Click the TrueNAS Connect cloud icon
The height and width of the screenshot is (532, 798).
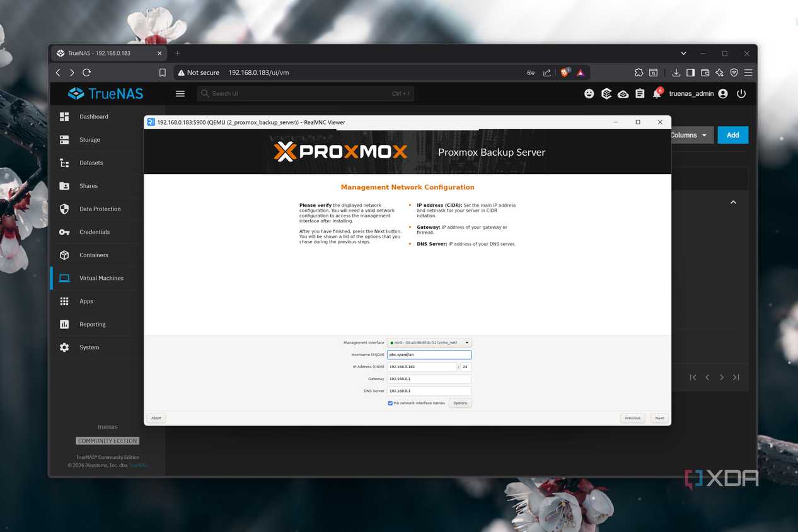tap(623, 94)
